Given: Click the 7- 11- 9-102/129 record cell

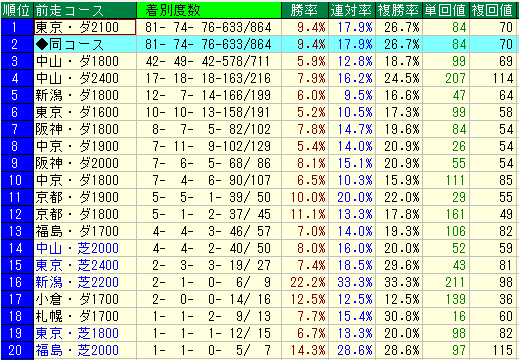Looking at the screenshot, I should (209, 146).
